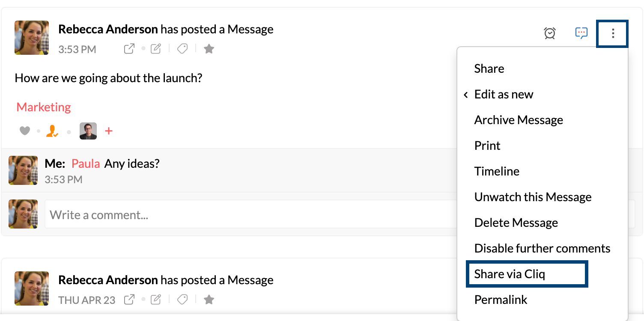This screenshot has width=644, height=321.
Task: Click the blue chat comment icon
Action: tap(581, 33)
